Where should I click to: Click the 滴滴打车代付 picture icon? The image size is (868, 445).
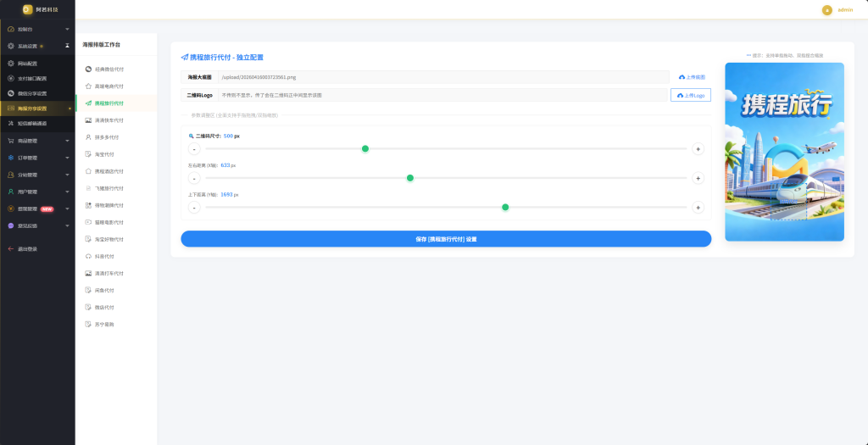[88, 274]
